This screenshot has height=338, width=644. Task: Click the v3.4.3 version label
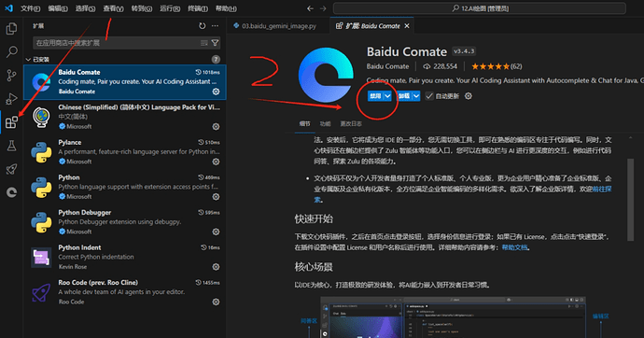(464, 51)
